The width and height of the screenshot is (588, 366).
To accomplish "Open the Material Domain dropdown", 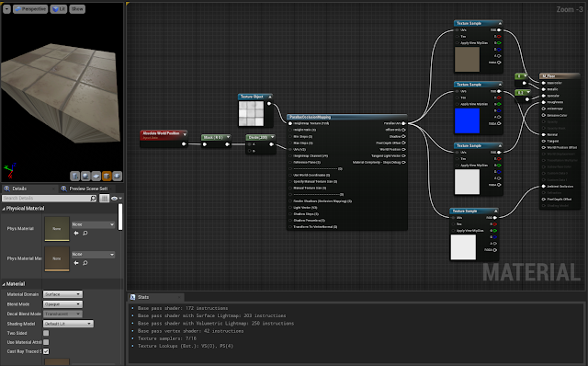I will tap(62, 294).
